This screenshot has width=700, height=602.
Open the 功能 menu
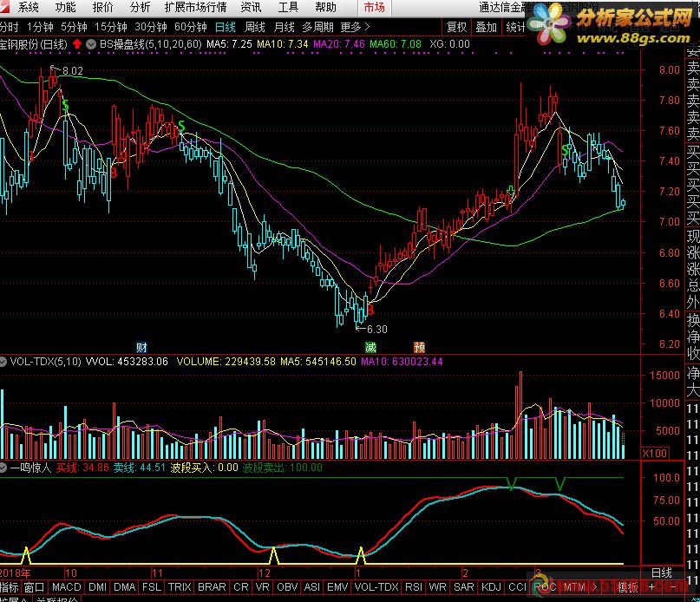pos(65,7)
